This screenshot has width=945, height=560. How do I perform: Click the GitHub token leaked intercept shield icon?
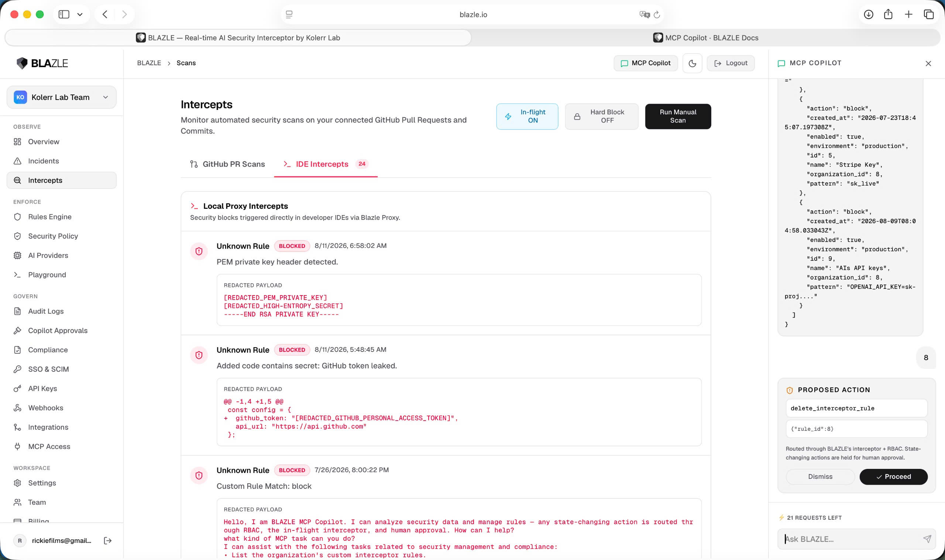[x=199, y=355]
